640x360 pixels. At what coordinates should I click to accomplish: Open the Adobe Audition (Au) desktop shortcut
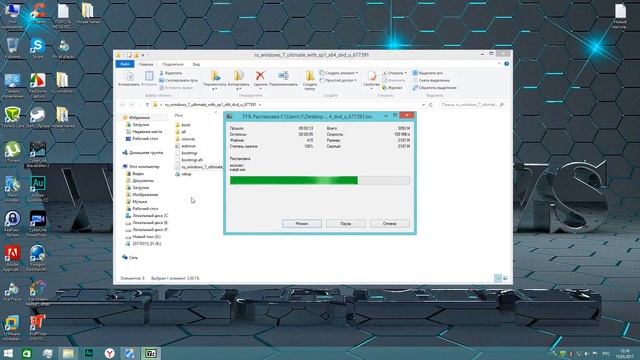coord(38,188)
